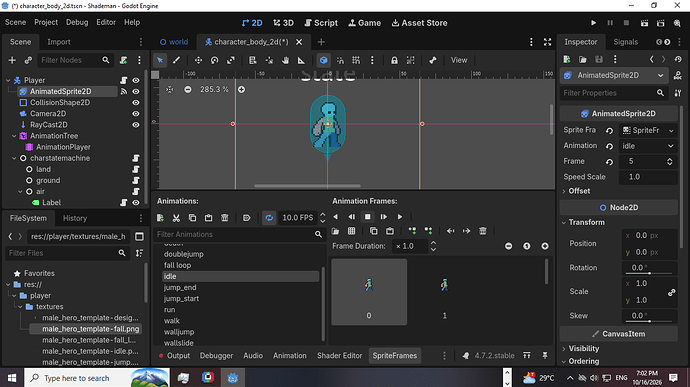Toggle animation looping

click(x=269, y=217)
